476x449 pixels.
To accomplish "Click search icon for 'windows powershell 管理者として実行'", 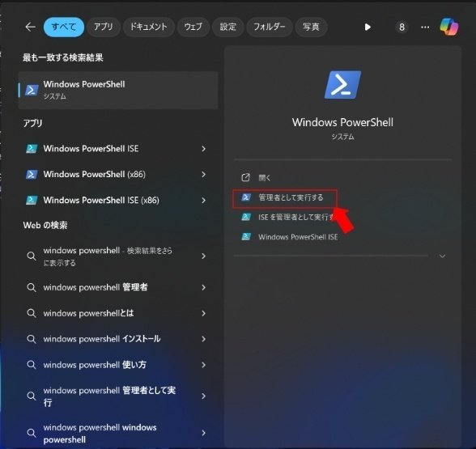I will coord(32,396).
